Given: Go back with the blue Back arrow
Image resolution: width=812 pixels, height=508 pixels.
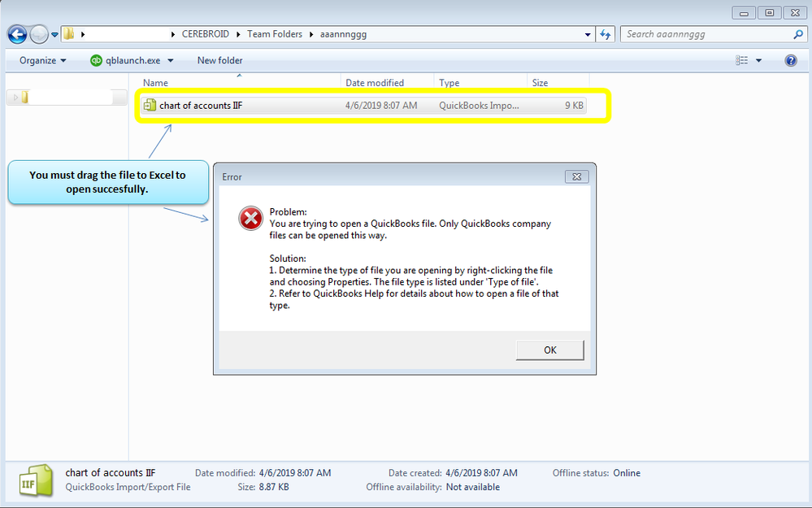Looking at the screenshot, I should click(17, 35).
